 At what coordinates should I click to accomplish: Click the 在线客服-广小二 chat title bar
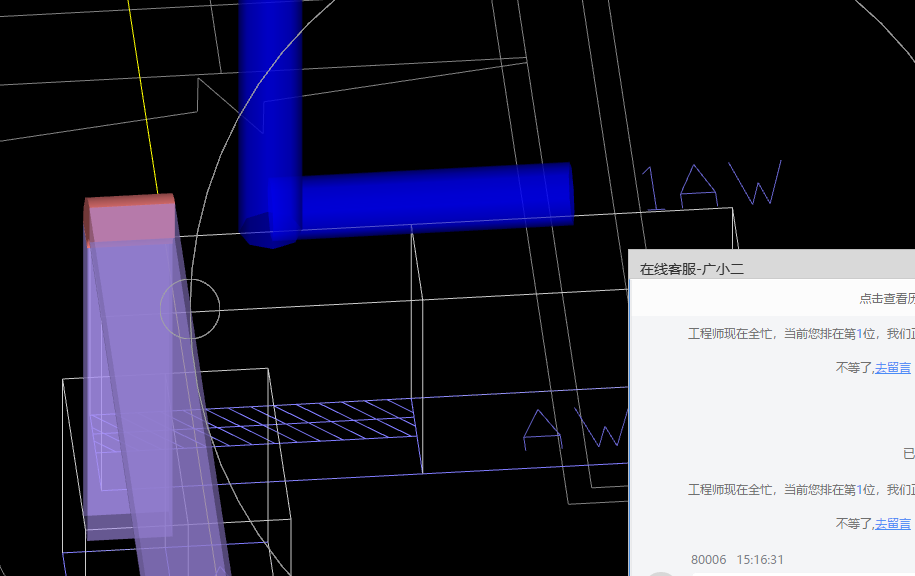pyautogui.click(x=771, y=265)
